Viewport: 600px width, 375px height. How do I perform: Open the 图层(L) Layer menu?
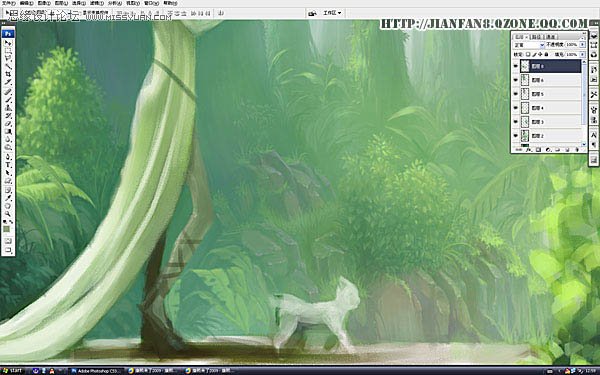61,3
